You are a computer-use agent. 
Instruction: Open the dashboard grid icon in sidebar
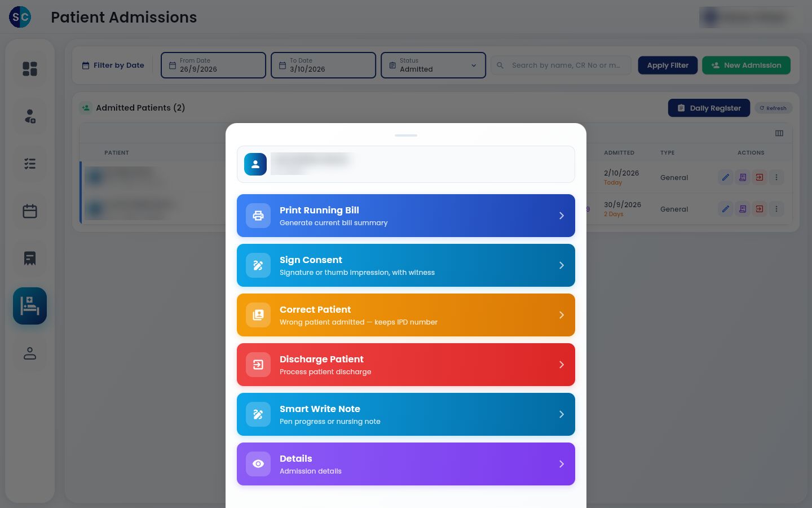pyautogui.click(x=30, y=69)
